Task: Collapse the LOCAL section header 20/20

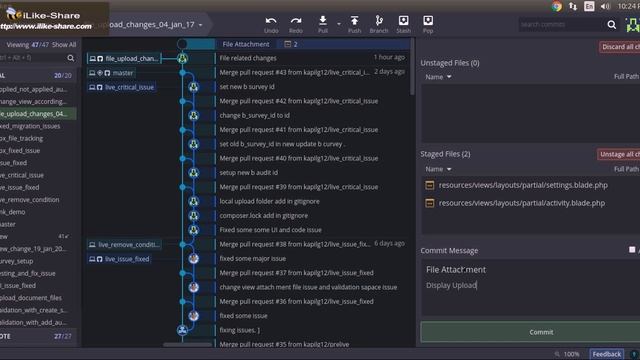Action: tap(38, 76)
